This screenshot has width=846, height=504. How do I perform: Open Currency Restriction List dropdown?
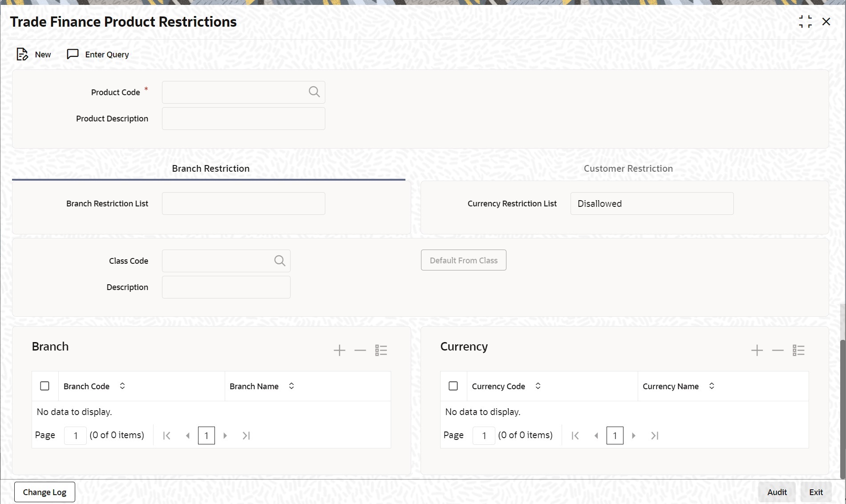point(652,204)
